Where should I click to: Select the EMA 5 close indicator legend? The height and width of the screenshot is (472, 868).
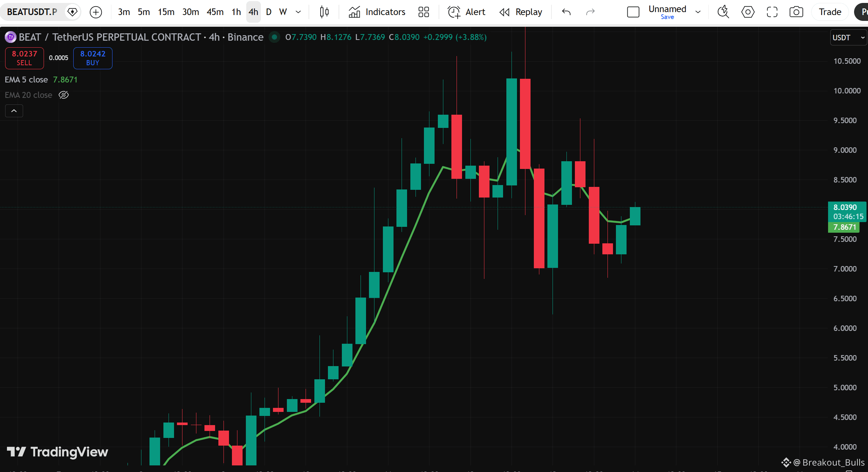26,80
